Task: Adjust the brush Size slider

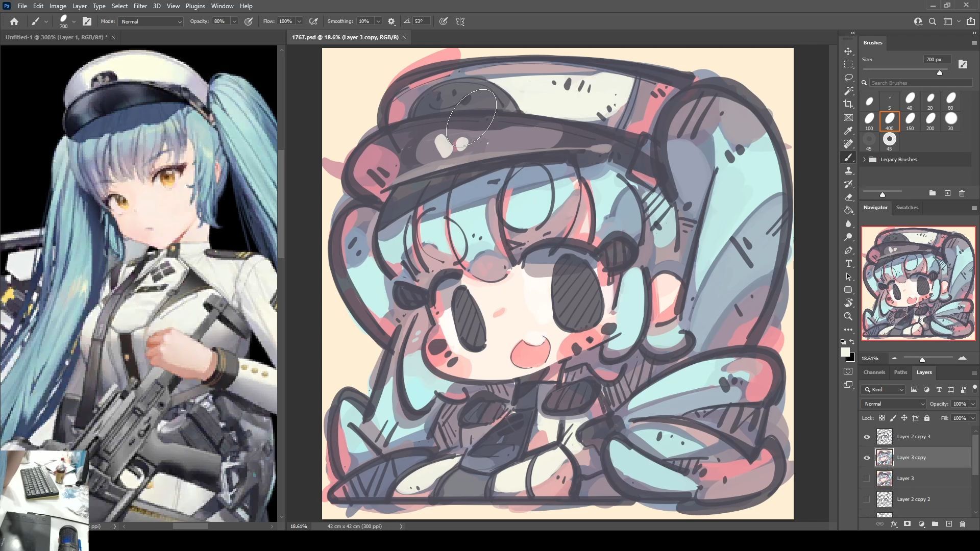Action: point(940,72)
